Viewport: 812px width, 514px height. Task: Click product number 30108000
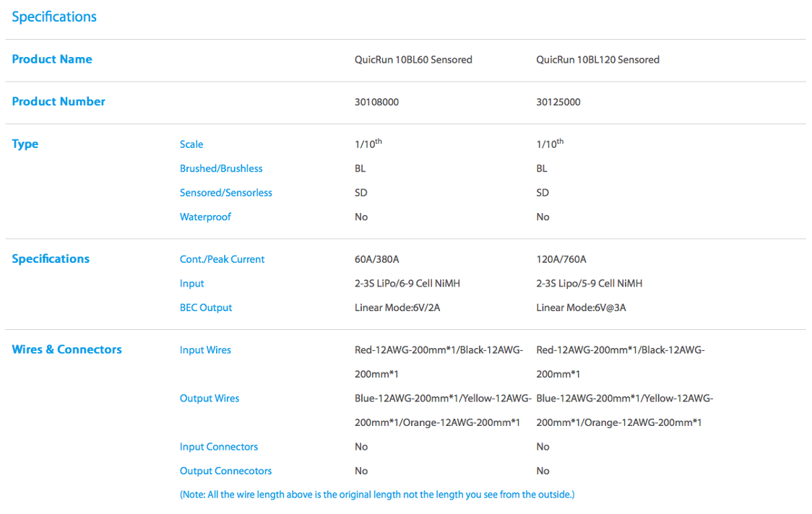376,103
